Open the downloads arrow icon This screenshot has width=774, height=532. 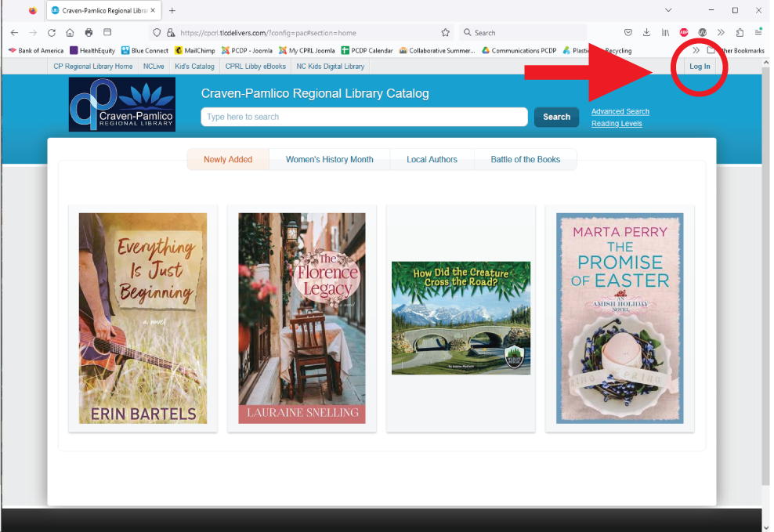646,33
